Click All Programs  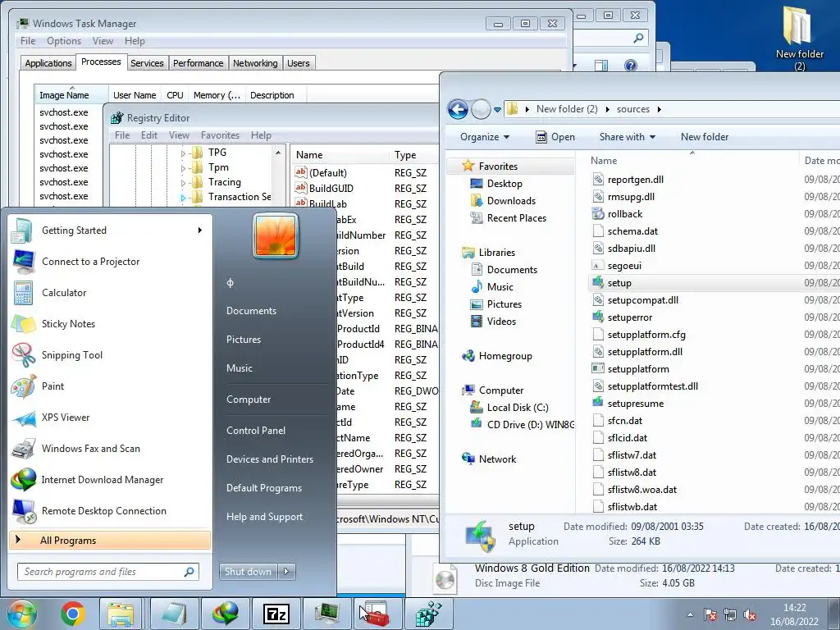(x=110, y=541)
